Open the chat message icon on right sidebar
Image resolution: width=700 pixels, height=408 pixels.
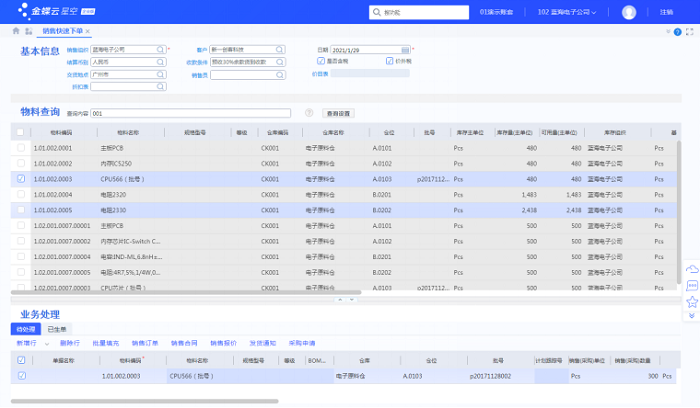[x=691, y=286]
